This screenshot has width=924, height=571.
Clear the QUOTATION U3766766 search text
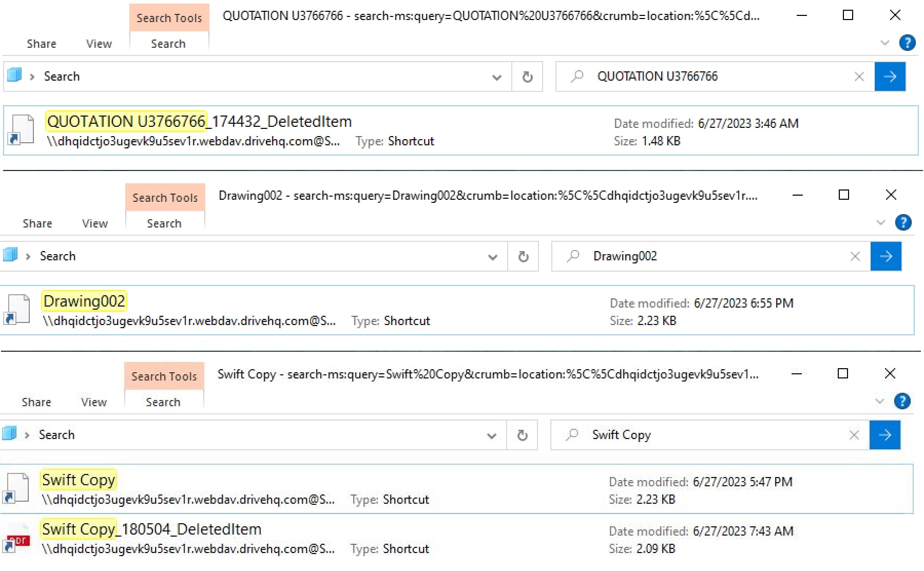coord(859,77)
